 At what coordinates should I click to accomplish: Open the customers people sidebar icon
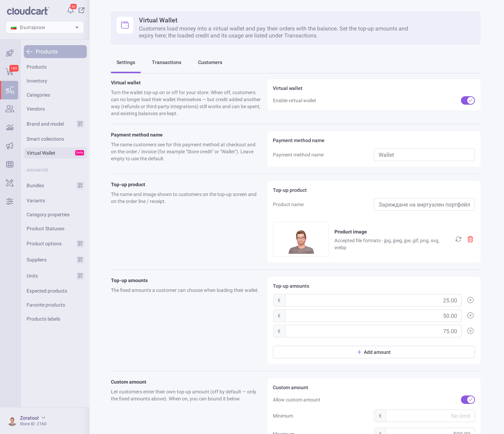click(10, 109)
